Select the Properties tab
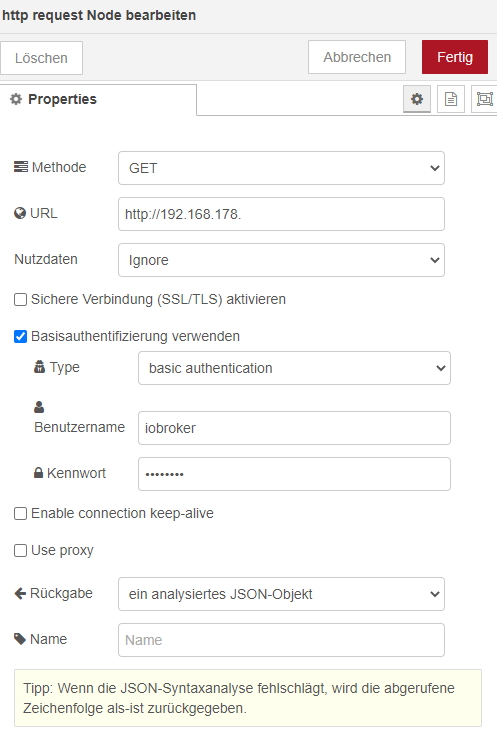The image size is (497, 743). (x=98, y=100)
